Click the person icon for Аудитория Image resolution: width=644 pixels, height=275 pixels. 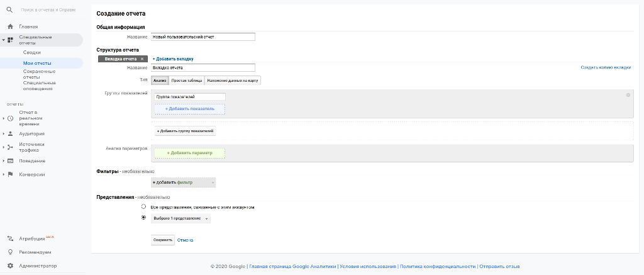(x=10, y=133)
